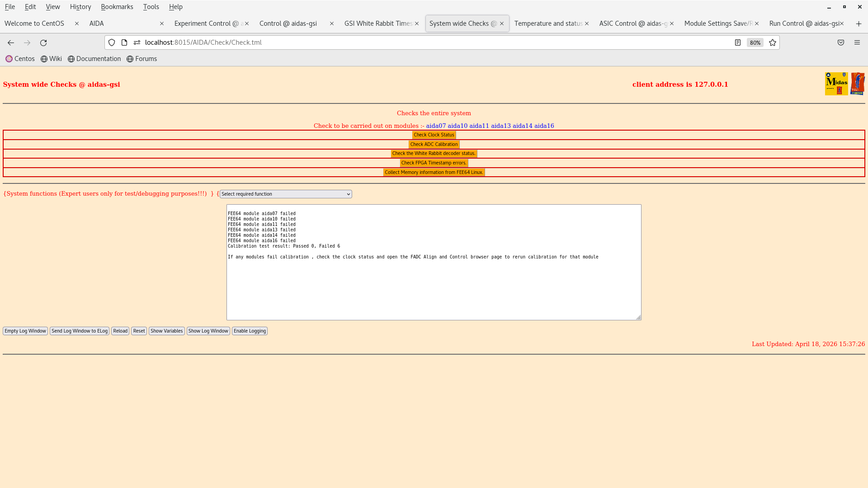Image resolution: width=868 pixels, height=488 pixels.
Task: Open the Tools menu
Action: tap(151, 7)
